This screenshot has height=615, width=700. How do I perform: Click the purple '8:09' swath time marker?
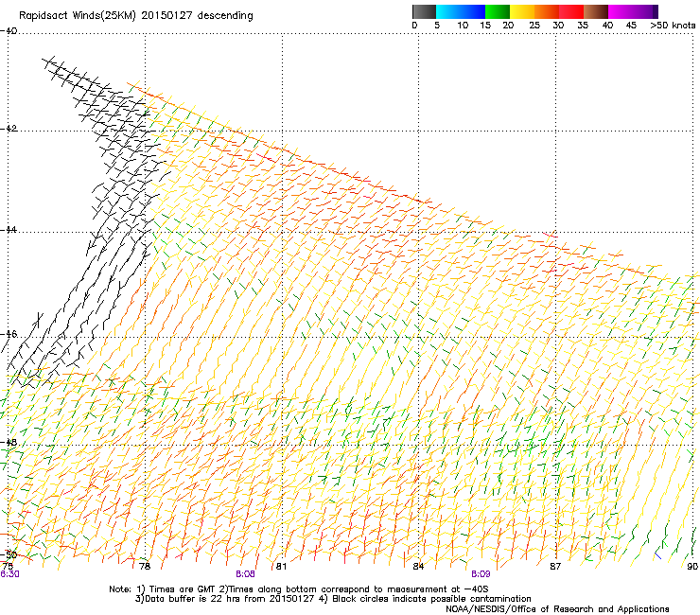pyautogui.click(x=481, y=574)
